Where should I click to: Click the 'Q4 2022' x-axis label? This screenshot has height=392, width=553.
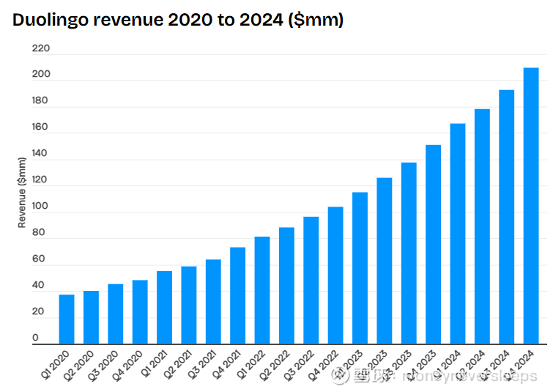(x=324, y=365)
